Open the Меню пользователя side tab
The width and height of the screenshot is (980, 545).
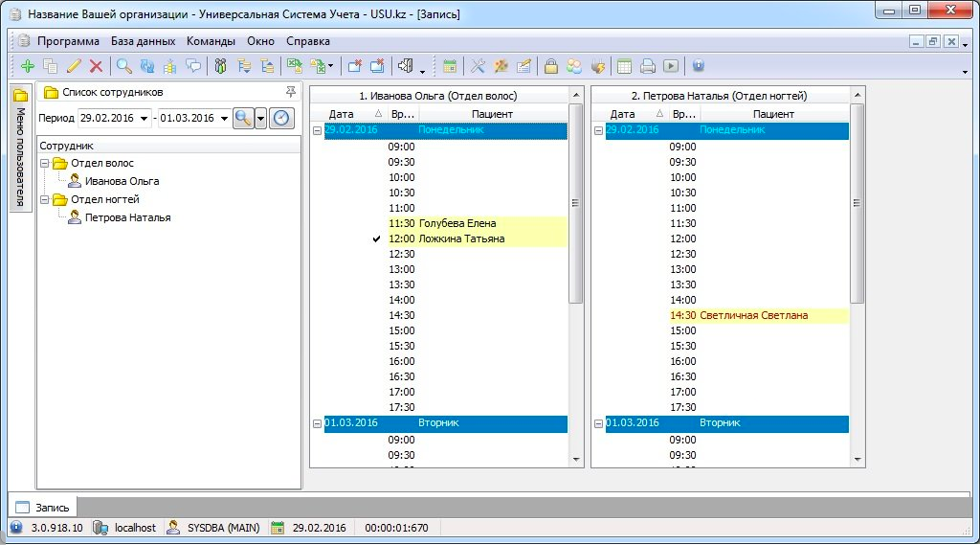coord(21,148)
